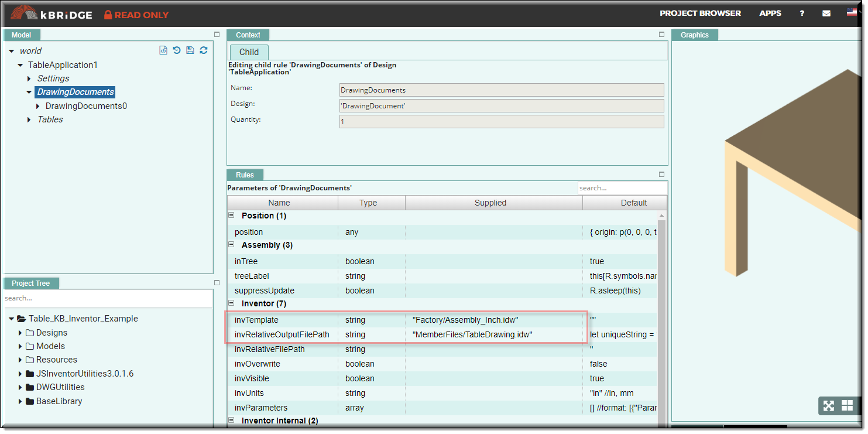Select the Resources folder label

[57, 360]
